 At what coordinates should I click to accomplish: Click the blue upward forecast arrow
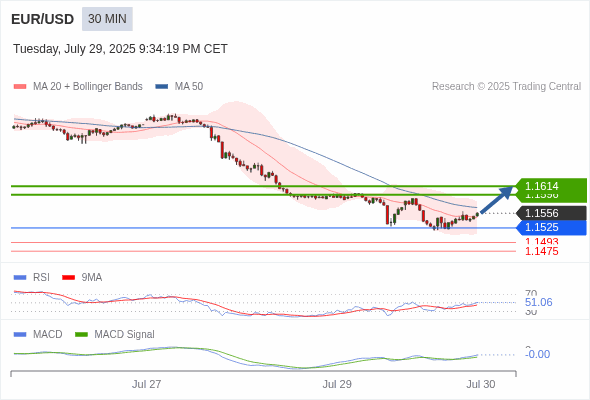[x=497, y=199]
